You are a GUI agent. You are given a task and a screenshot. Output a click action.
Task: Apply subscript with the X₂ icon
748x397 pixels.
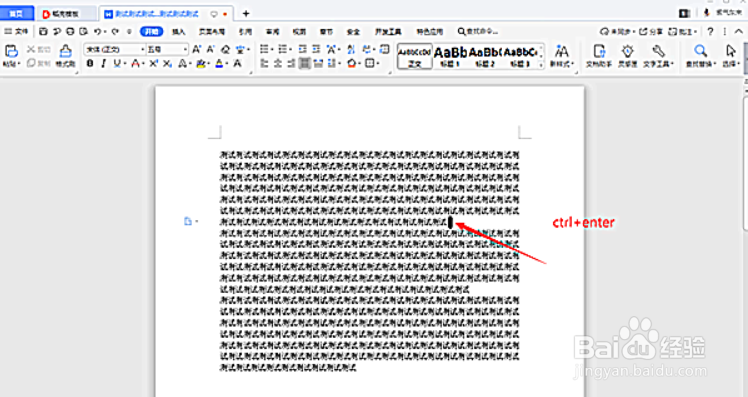[x=167, y=63]
